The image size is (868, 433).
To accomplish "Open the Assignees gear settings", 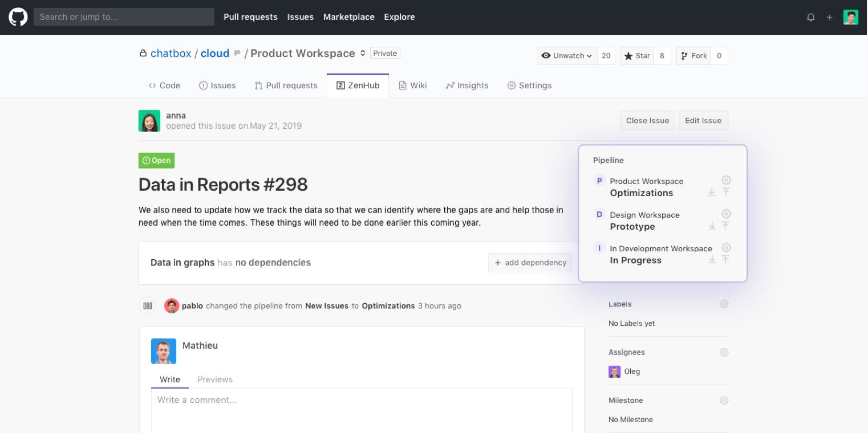I will (x=724, y=353).
